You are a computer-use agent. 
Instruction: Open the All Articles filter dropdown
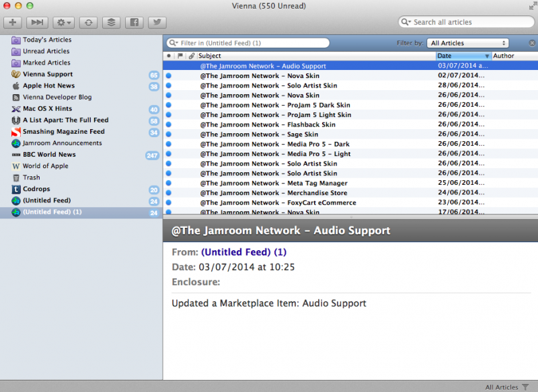[468, 43]
